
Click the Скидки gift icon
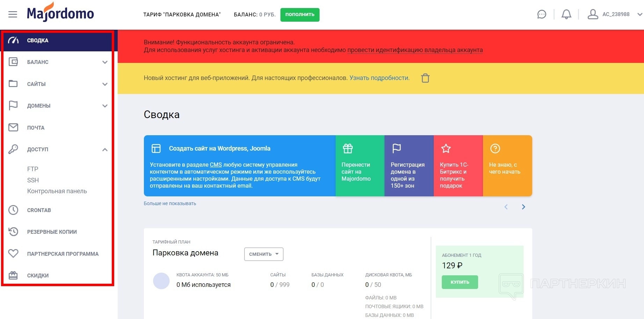pyautogui.click(x=13, y=275)
